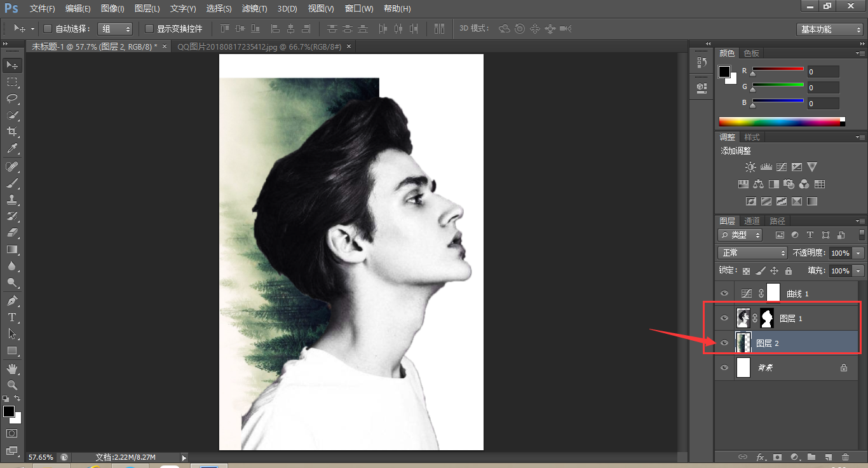
Task: Select the Eyedropper tool
Action: pyautogui.click(x=12, y=149)
